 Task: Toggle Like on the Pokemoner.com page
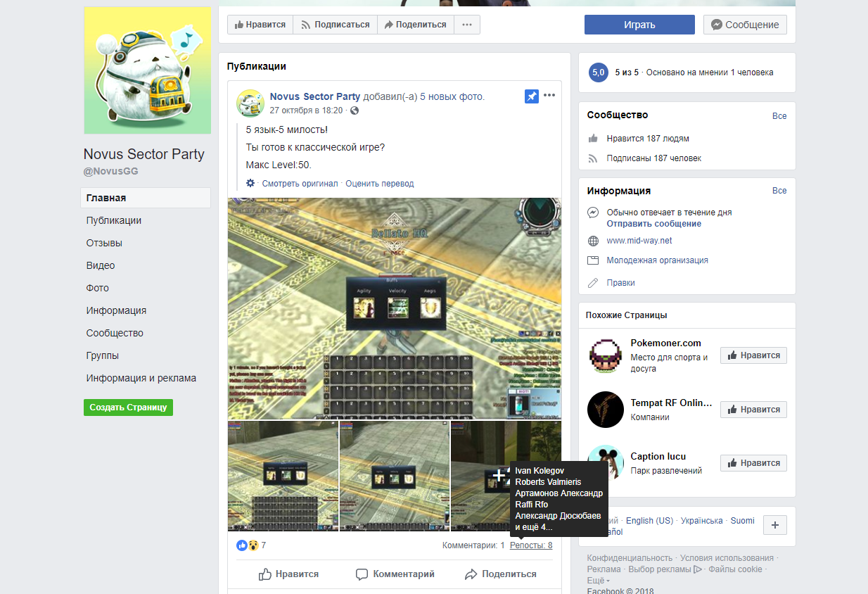point(753,355)
